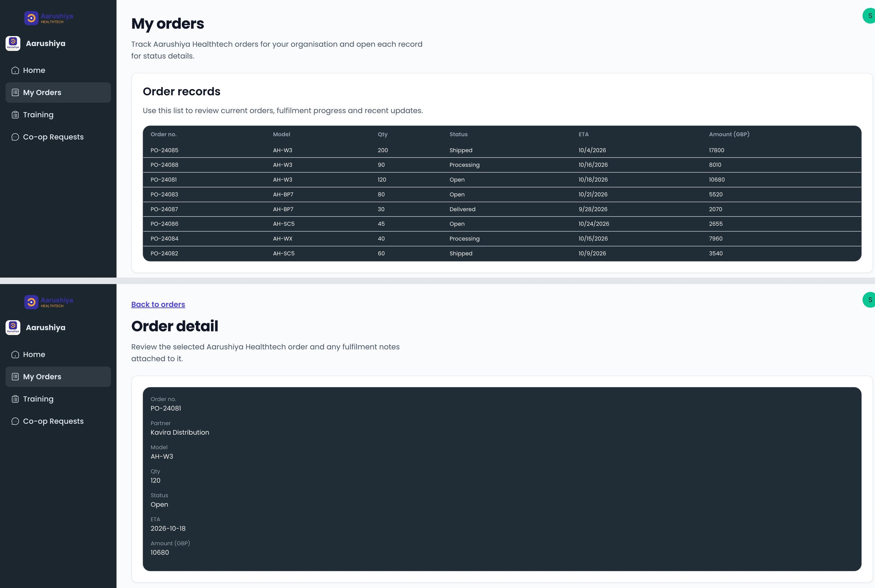Click Home icon in Order detail page sidebar

pos(15,355)
